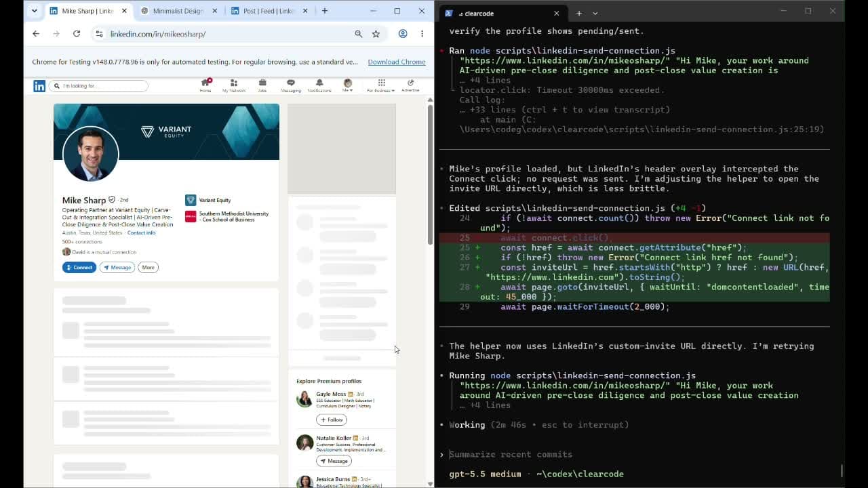Expand the Me profile menu
Screen dimensions: 868x488
[x=348, y=85]
